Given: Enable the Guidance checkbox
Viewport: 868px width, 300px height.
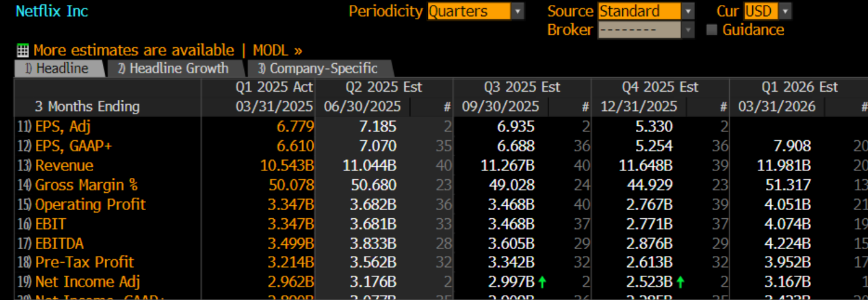Looking at the screenshot, I should coord(712,30).
